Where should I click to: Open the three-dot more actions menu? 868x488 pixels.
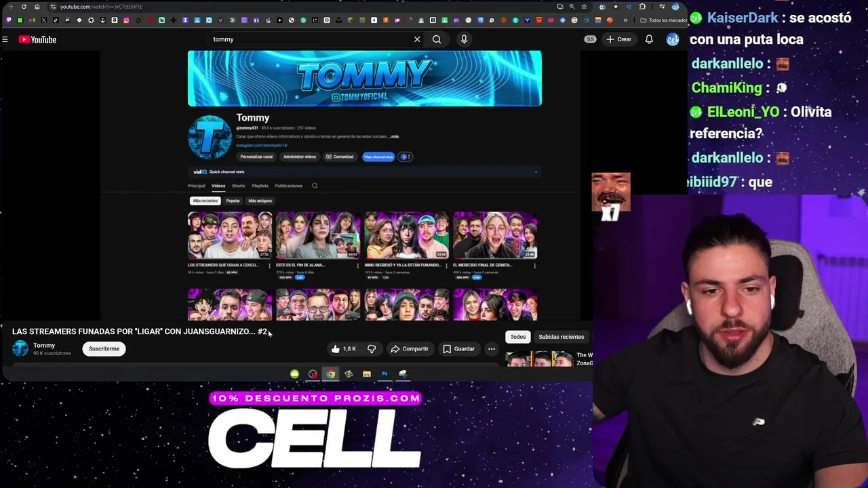pos(492,349)
